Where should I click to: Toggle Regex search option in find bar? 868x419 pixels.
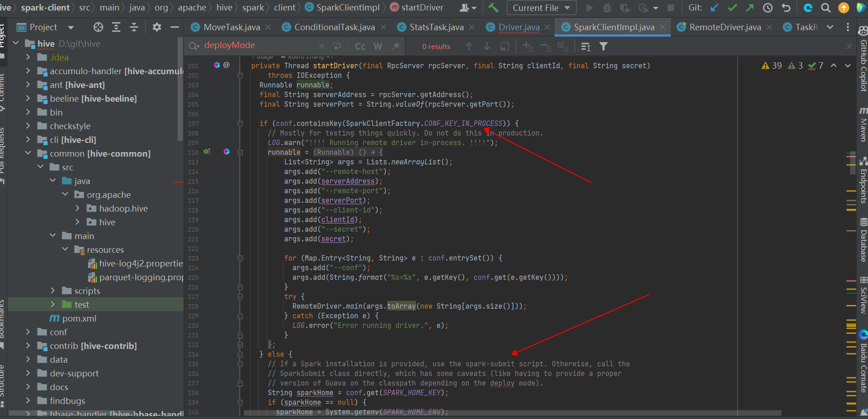point(396,46)
